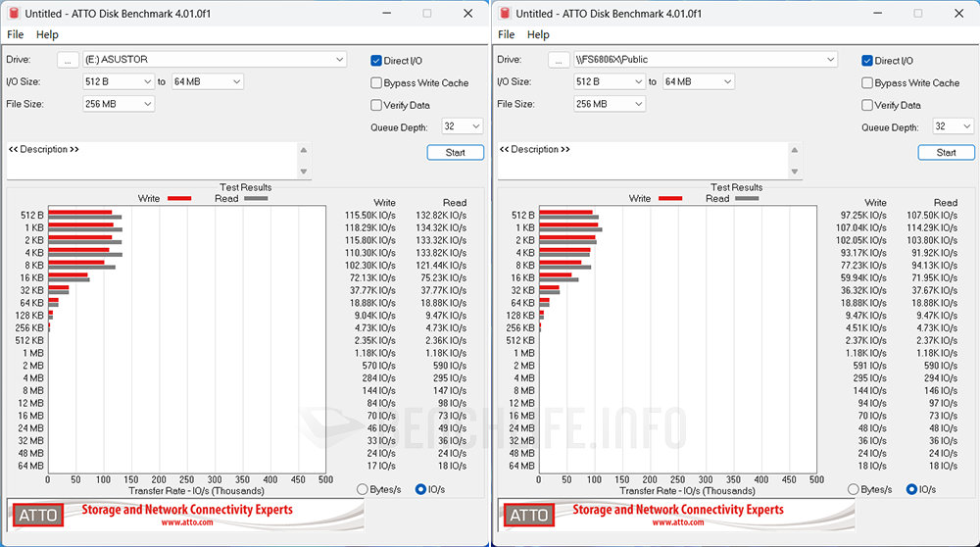Image resolution: width=980 pixels, height=547 pixels.
Task: Click the red Write legend swatch in left window
Action: [179, 199]
